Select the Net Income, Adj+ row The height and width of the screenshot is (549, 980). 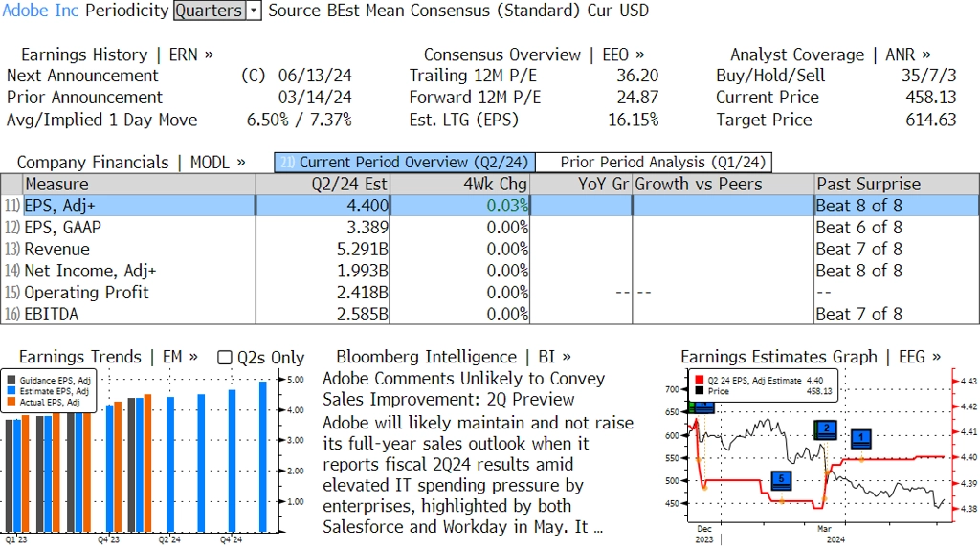(490, 271)
